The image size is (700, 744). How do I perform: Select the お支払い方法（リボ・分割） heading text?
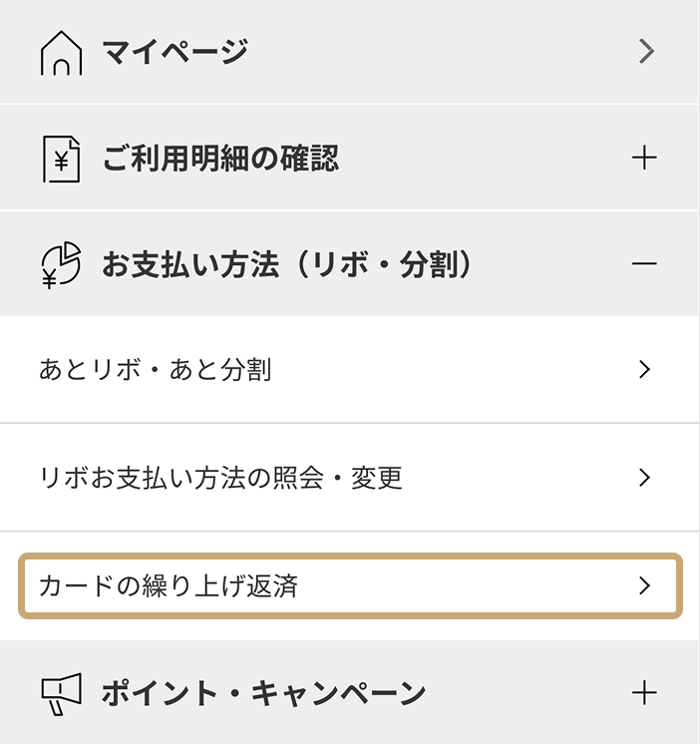286,265
